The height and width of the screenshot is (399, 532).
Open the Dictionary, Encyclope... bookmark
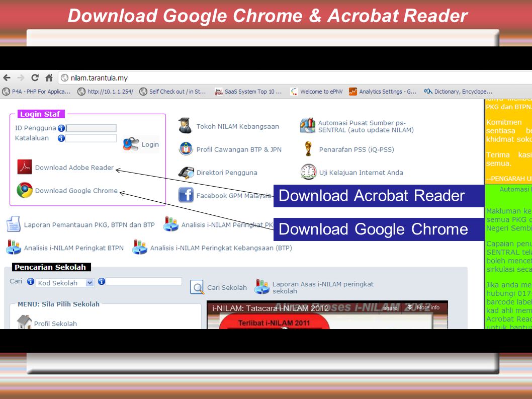[458, 92]
